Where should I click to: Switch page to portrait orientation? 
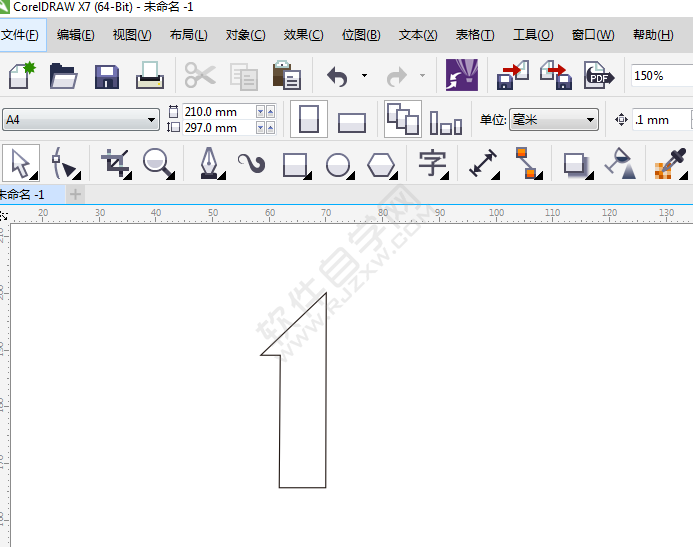pyautogui.click(x=309, y=120)
